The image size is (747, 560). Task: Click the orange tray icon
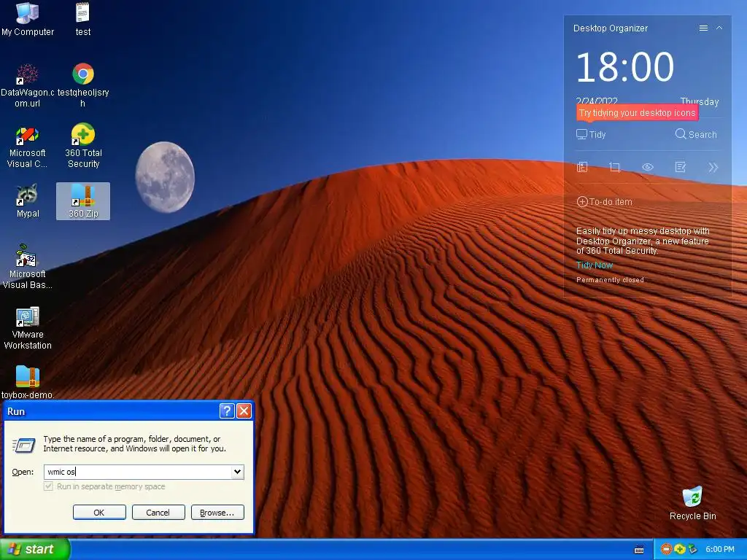pyautogui.click(x=666, y=550)
